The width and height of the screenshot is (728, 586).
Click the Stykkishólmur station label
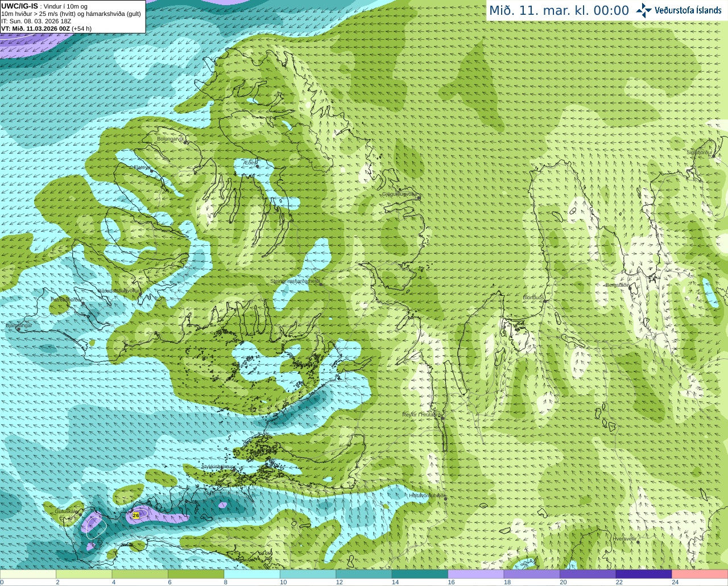[218, 467]
